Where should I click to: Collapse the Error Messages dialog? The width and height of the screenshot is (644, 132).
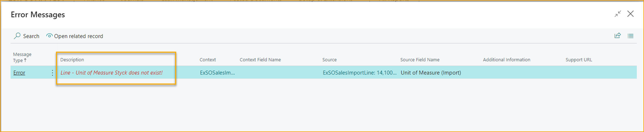[618, 14]
